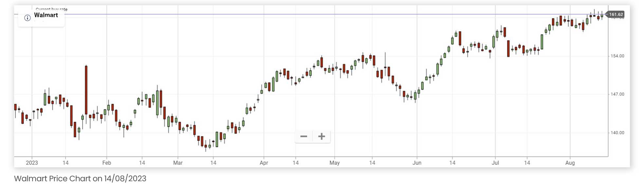Click the 154.00 price axis label

point(617,56)
